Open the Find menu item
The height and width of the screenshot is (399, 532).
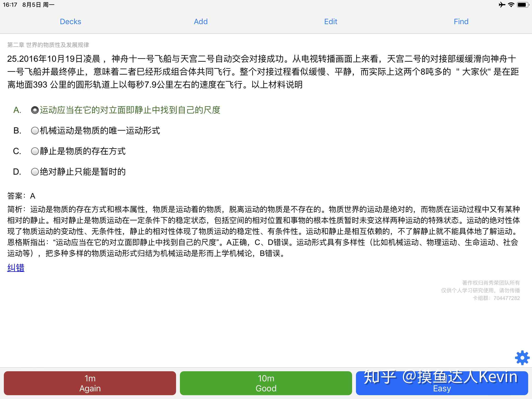pyautogui.click(x=461, y=22)
